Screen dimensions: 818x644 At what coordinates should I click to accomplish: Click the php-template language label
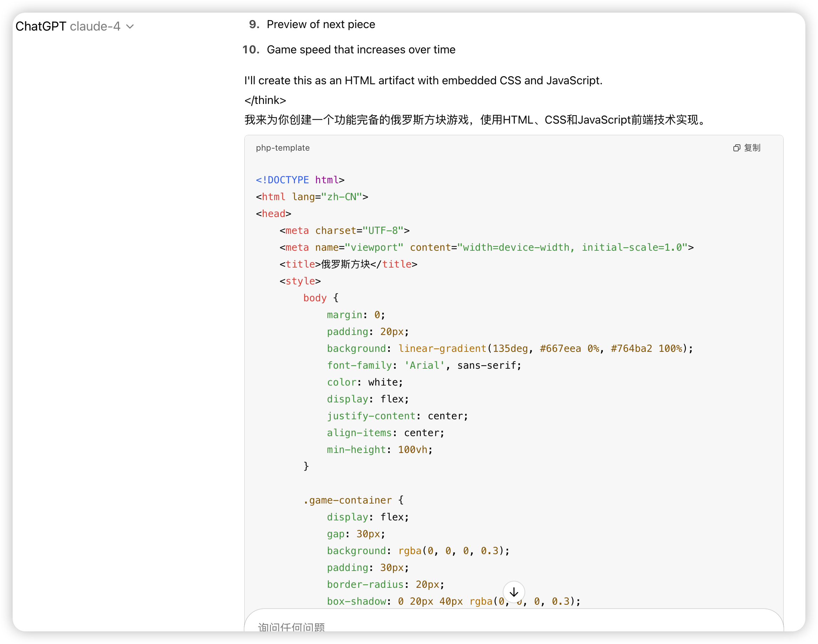tap(283, 148)
